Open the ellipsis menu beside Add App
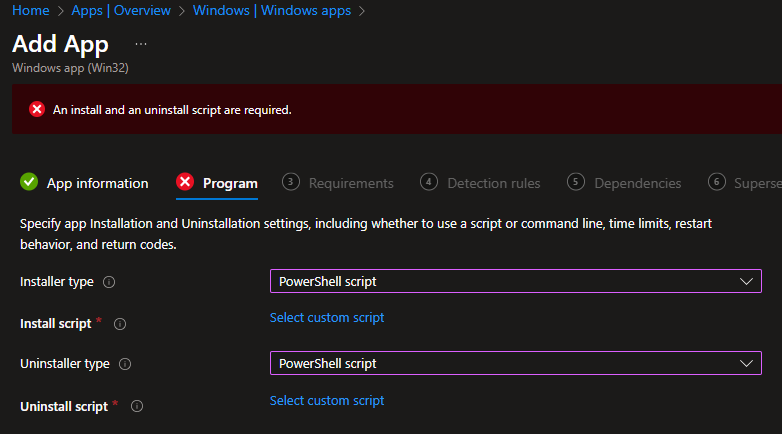This screenshot has height=434, width=782. tap(141, 45)
